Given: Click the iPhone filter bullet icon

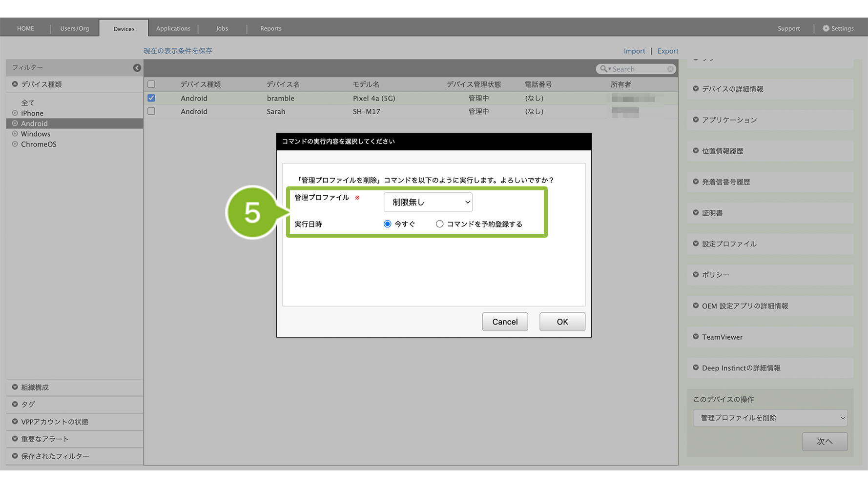Looking at the screenshot, I should tap(15, 113).
